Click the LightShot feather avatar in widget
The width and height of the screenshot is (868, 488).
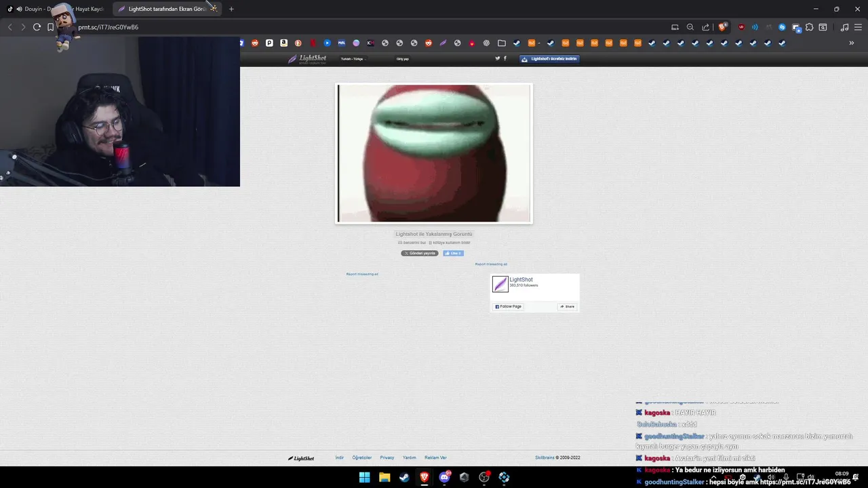(x=500, y=284)
